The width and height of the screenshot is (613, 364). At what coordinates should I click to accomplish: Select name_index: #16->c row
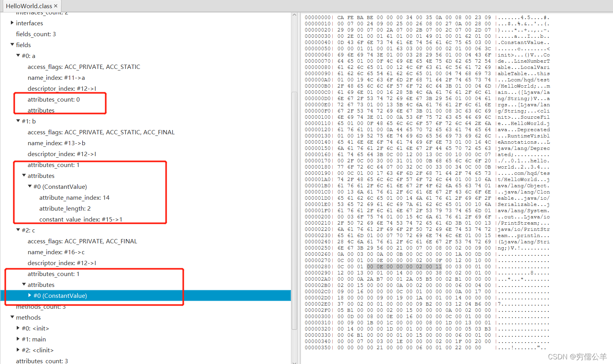point(56,252)
